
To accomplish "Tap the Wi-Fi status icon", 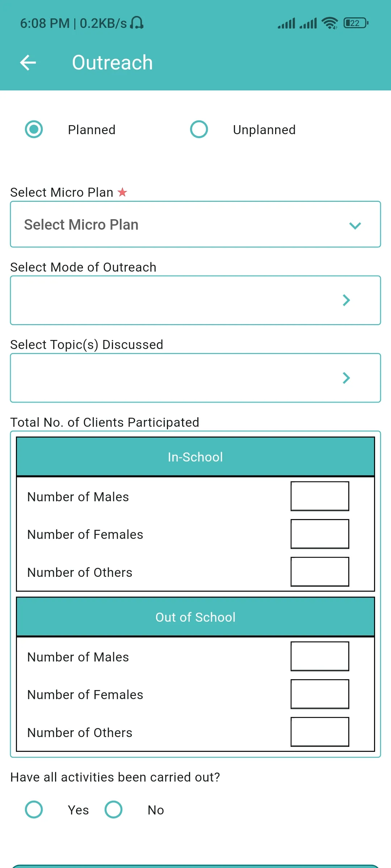I will tap(329, 23).
